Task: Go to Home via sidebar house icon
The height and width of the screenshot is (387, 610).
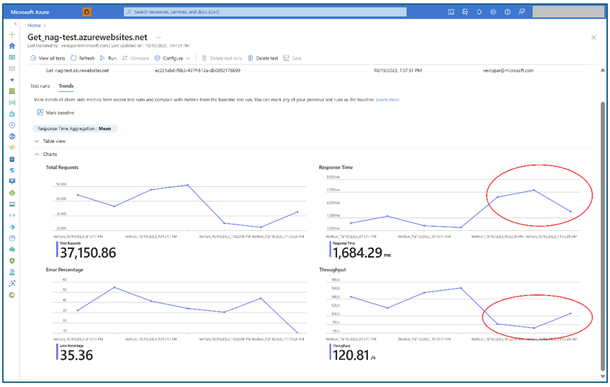Action: tap(12, 46)
